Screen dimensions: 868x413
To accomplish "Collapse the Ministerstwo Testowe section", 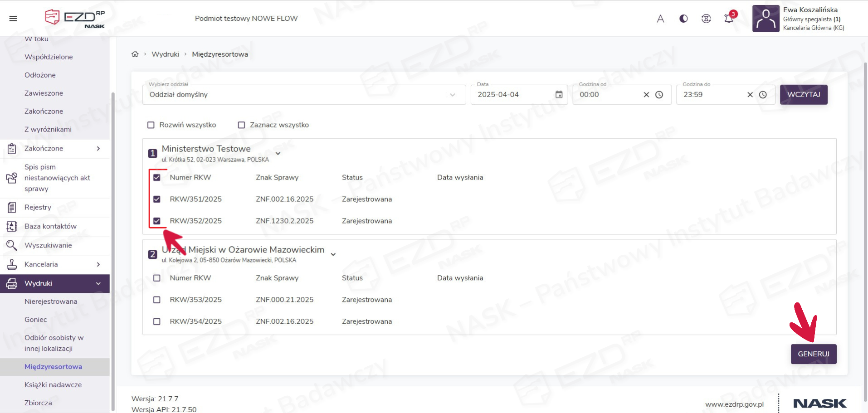I will tap(278, 153).
